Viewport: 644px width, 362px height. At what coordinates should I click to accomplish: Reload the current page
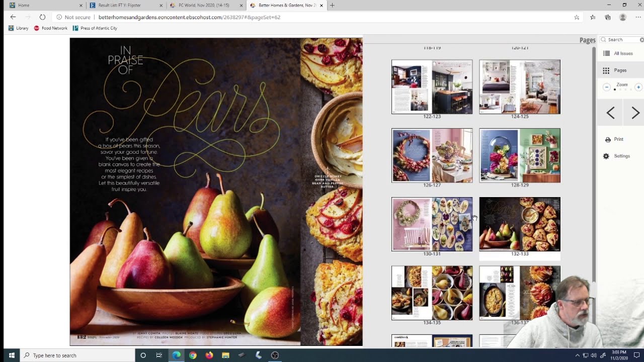coord(42,17)
